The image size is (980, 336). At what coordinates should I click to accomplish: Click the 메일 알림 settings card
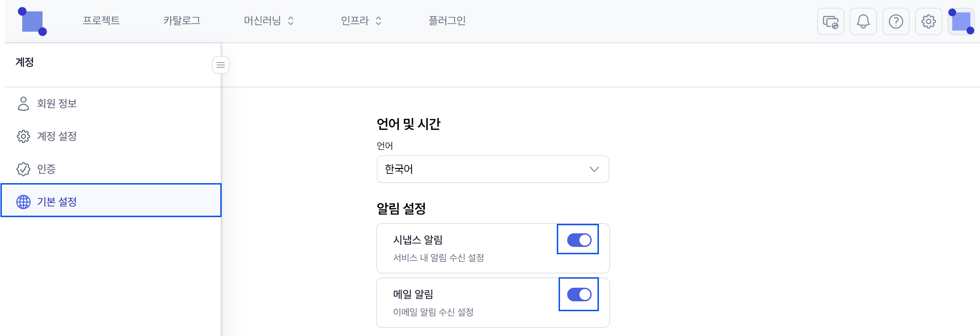(x=493, y=303)
